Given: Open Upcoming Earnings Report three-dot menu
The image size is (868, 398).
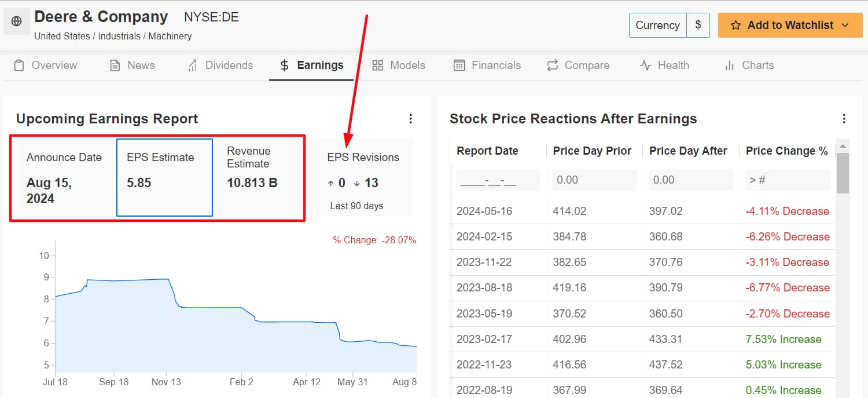Looking at the screenshot, I should [x=411, y=119].
